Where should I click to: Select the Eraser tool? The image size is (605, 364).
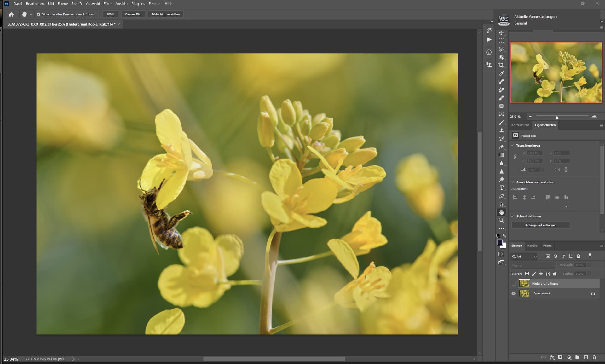click(501, 147)
